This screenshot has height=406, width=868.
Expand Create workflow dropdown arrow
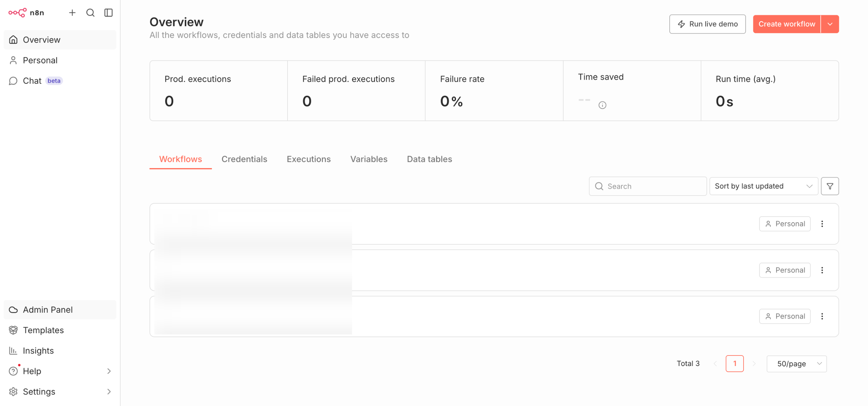[x=830, y=24]
